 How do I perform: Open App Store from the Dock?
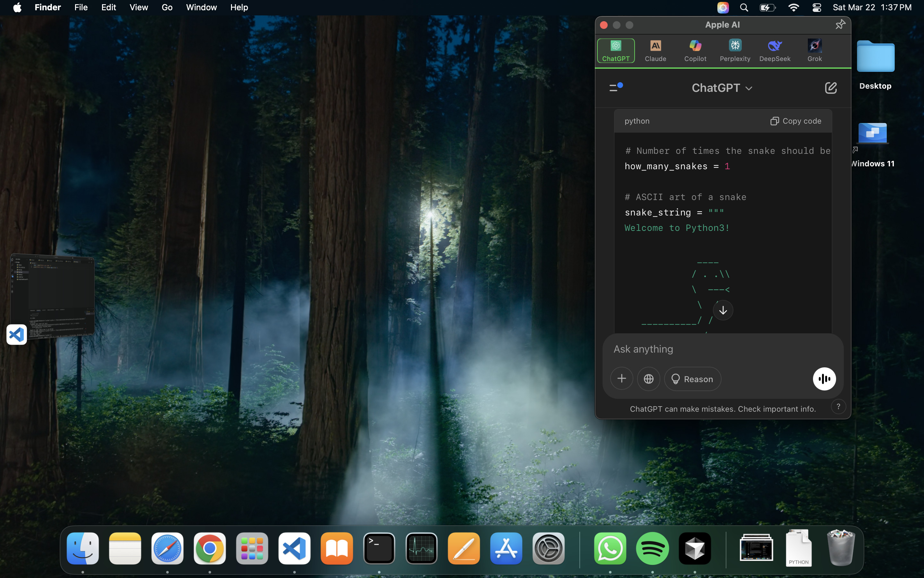(506, 548)
